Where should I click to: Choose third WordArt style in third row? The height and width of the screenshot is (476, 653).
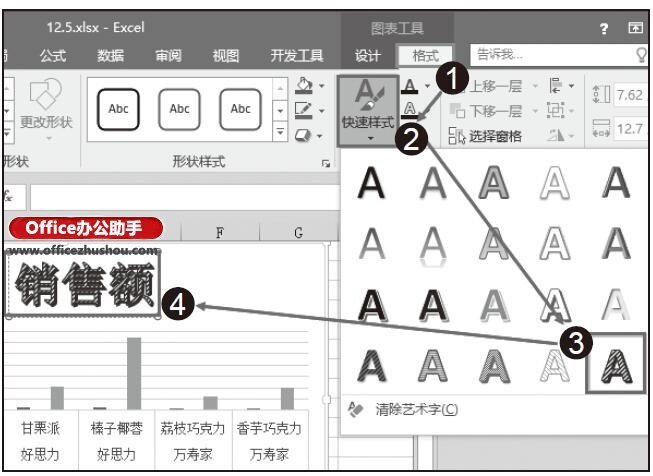[494, 306]
